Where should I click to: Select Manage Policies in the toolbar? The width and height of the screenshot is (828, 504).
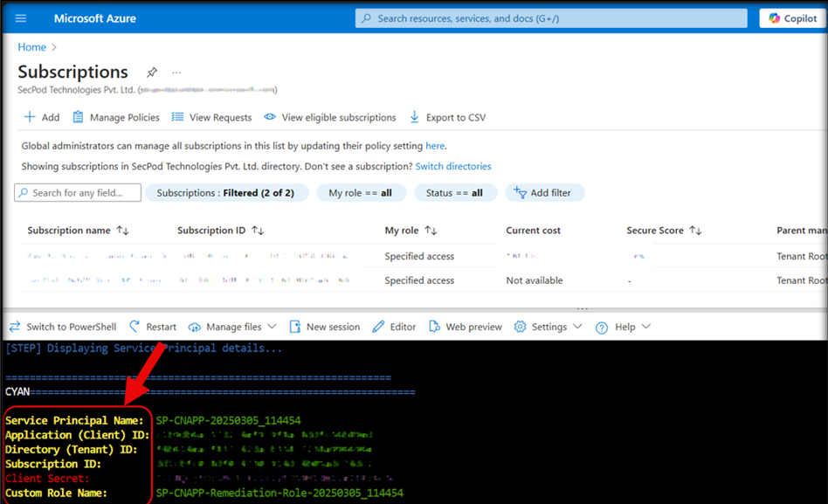pyautogui.click(x=125, y=117)
